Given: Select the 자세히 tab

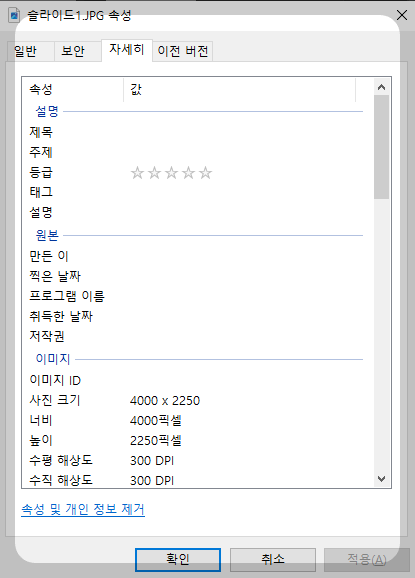Looking at the screenshot, I should tap(127, 49).
